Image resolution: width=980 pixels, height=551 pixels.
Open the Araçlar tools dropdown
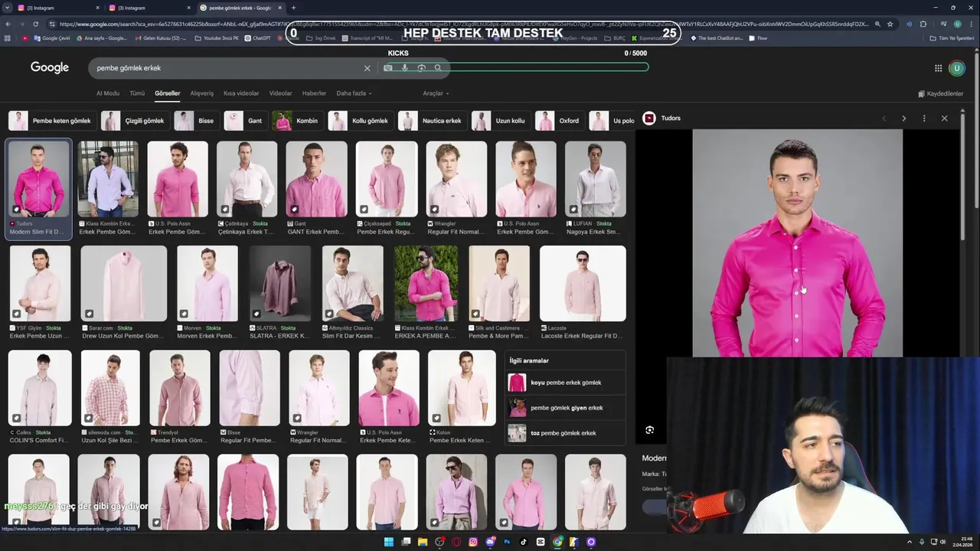pos(436,93)
